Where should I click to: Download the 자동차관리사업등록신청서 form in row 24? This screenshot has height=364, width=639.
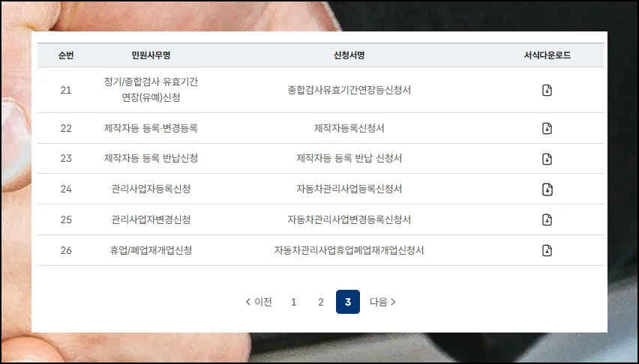tap(547, 189)
